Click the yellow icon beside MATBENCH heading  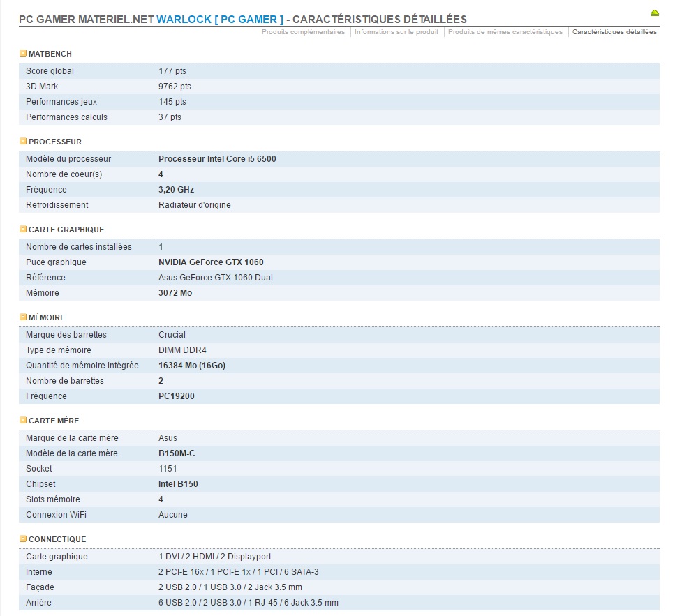coord(23,54)
